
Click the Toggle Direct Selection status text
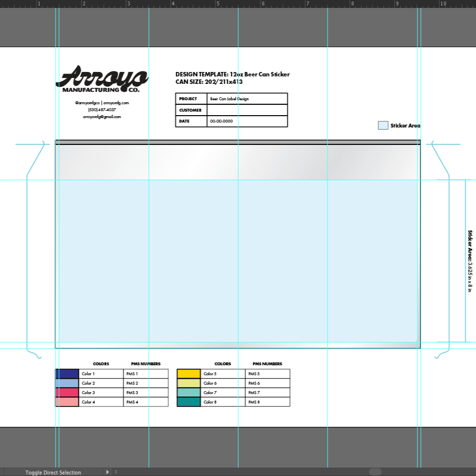point(53,473)
